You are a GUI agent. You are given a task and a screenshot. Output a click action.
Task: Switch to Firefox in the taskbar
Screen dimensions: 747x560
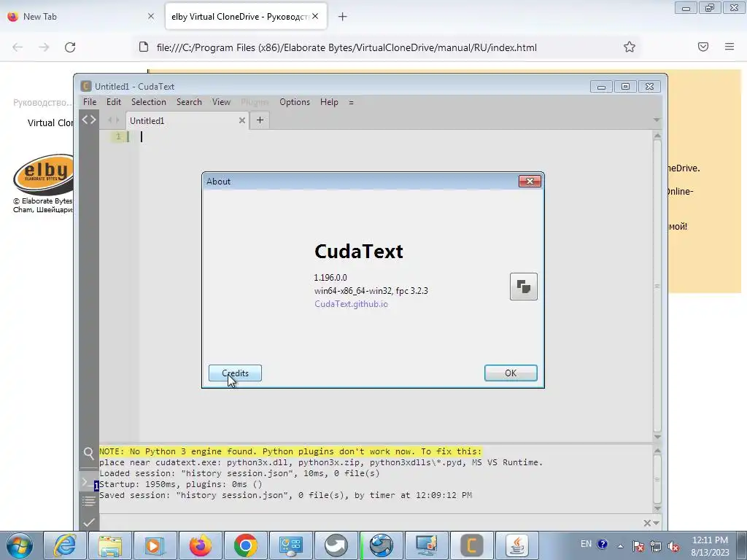(x=200, y=545)
